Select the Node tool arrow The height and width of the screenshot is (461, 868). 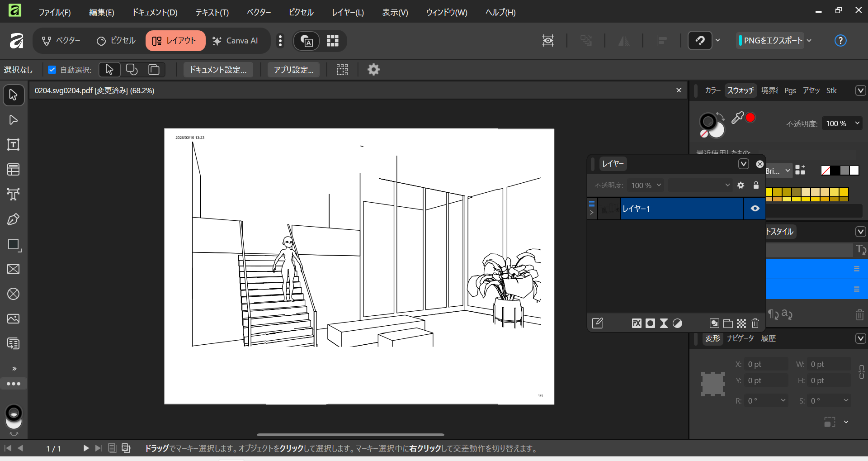[13, 120]
